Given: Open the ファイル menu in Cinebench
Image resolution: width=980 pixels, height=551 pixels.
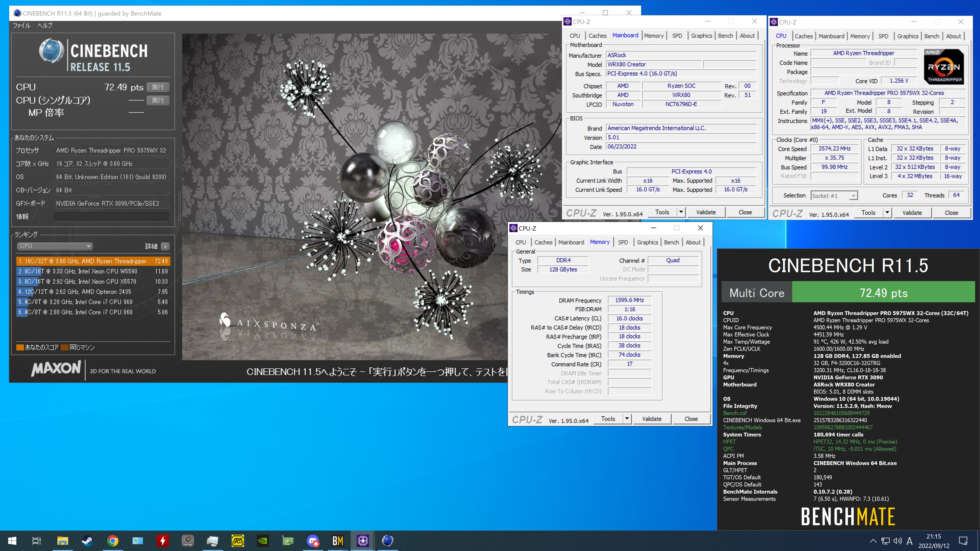Looking at the screenshot, I should [21, 26].
